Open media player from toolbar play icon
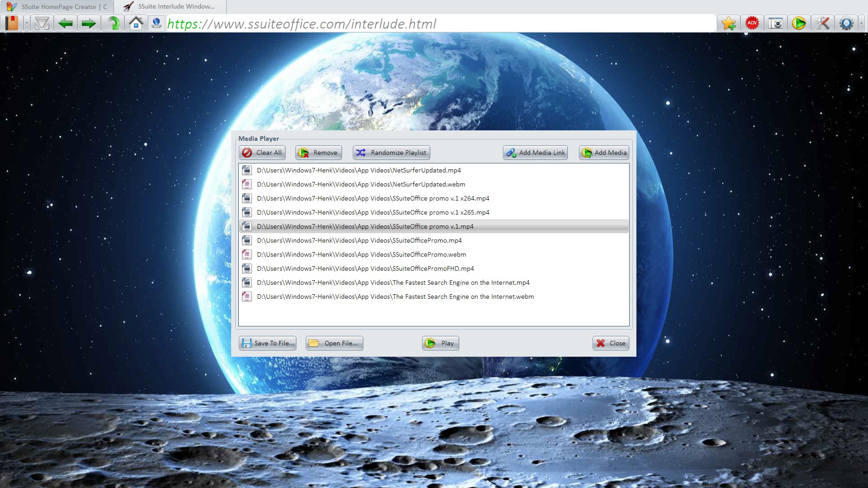Screen dimensions: 868x488 (799, 24)
